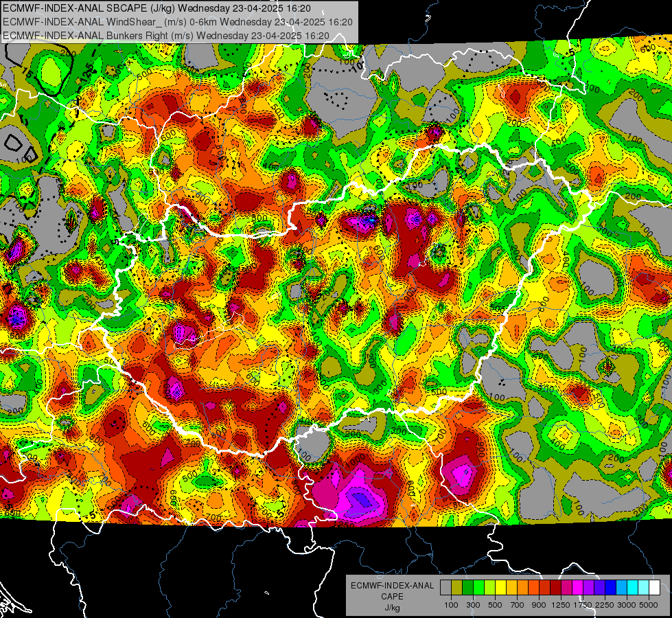Select the dark green legend swatch
Viewport: 672px width, 618px height.
point(467,588)
